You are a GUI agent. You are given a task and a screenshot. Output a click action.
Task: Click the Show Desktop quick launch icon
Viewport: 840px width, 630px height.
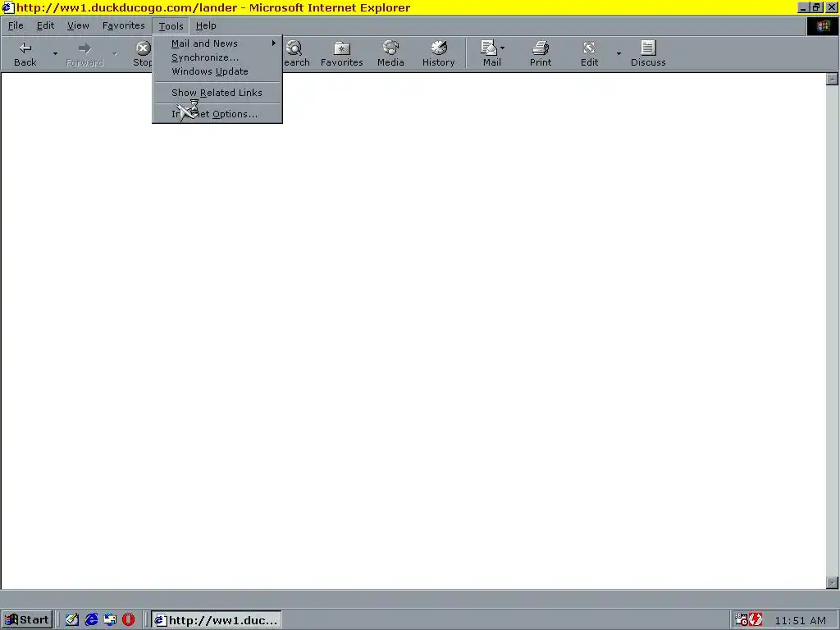pos(110,620)
